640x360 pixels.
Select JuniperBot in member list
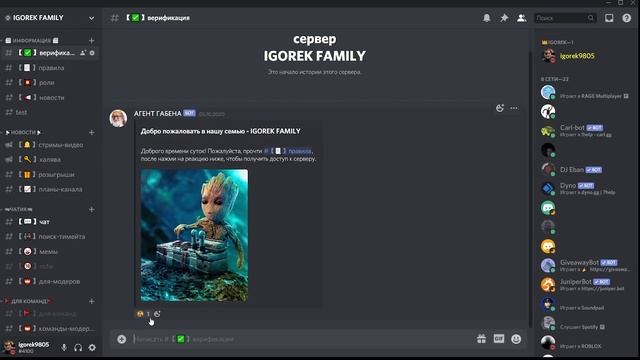point(586,284)
